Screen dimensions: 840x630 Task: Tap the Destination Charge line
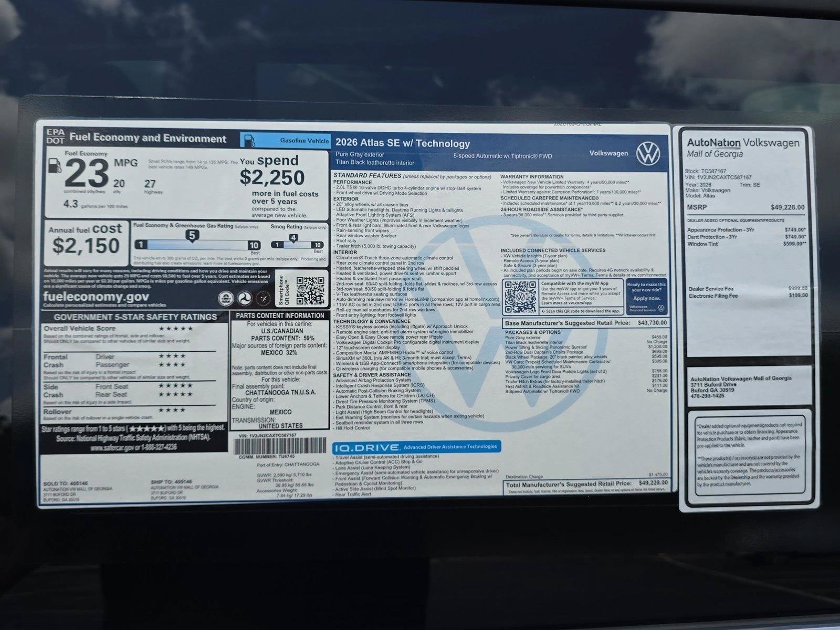point(587,475)
